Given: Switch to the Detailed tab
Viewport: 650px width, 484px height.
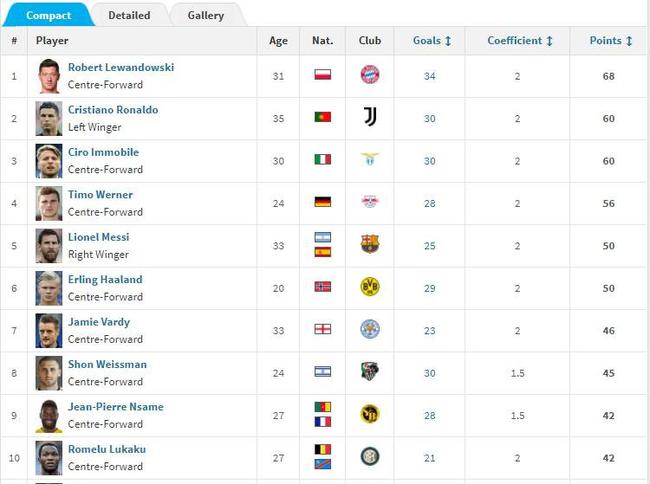Looking at the screenshot, I should tap(129, 15).
